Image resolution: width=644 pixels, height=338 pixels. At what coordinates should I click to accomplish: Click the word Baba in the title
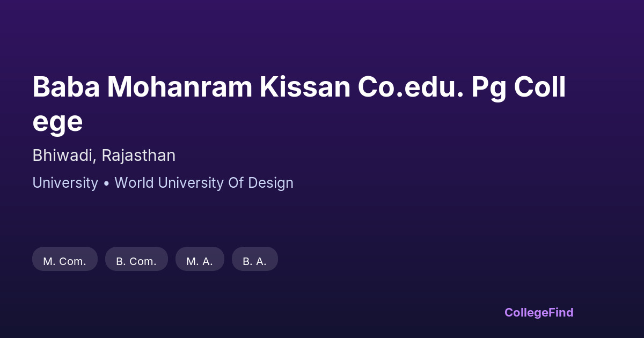point(66,87)
